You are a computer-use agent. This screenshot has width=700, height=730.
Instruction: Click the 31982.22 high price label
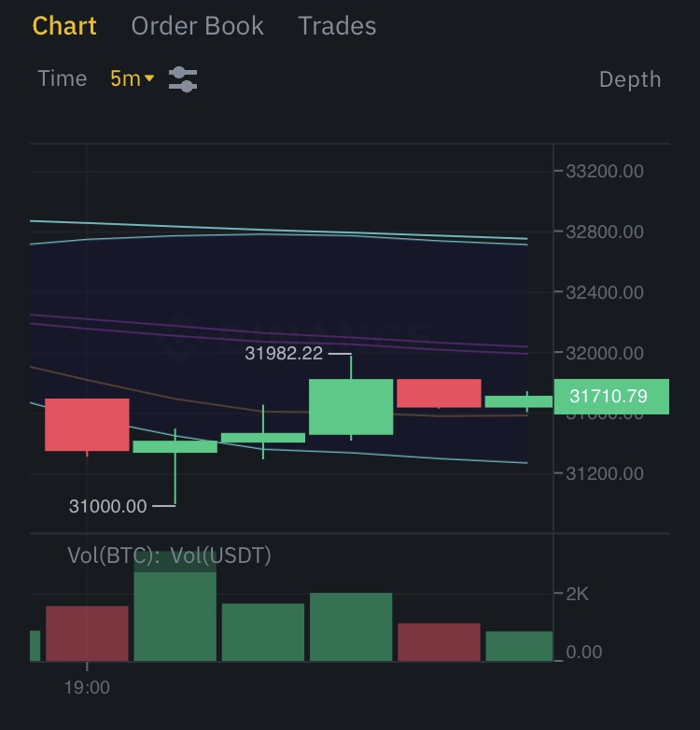[x=283, y=354]
